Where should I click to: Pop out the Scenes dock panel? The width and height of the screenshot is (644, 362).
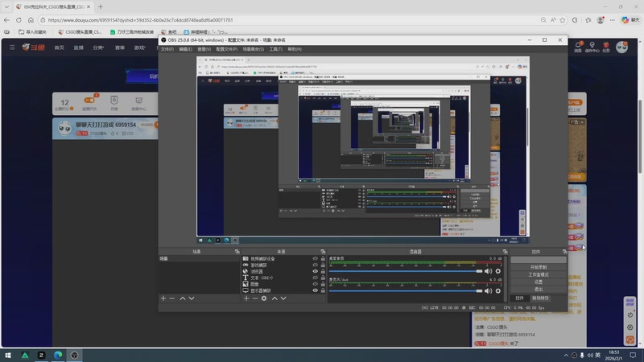(x=237, y=252)
